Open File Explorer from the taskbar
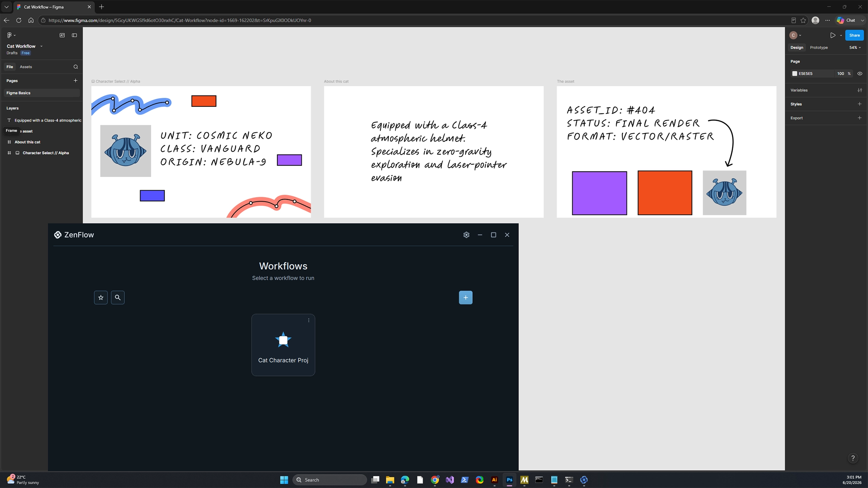This screenshot has width=868, height=488. (390, 480)
